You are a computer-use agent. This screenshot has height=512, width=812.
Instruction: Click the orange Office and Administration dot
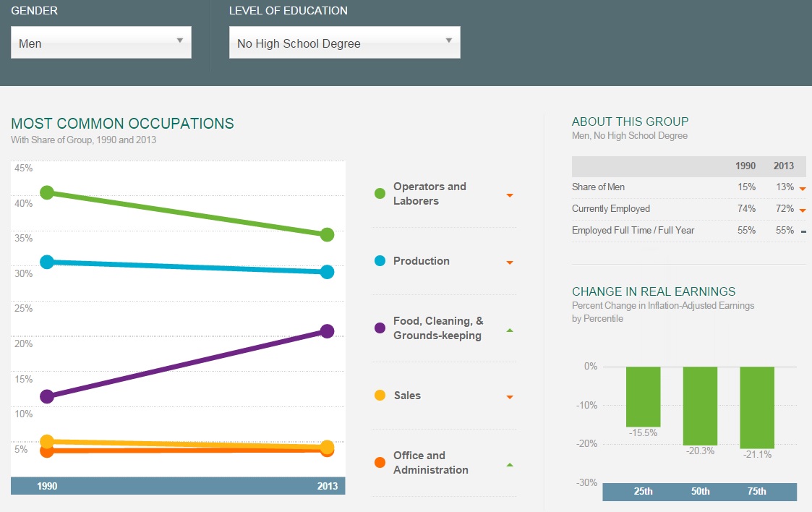click(380, 463)
